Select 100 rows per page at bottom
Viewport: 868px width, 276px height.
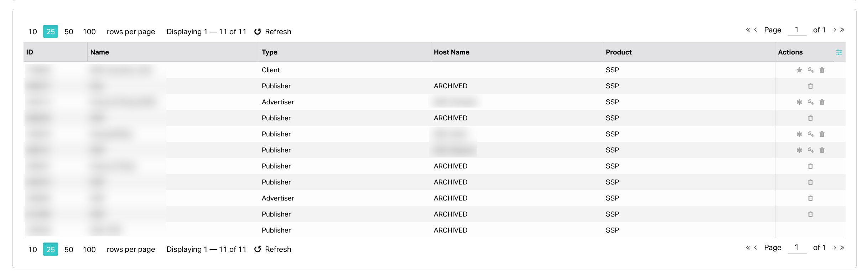pos(89,249)
